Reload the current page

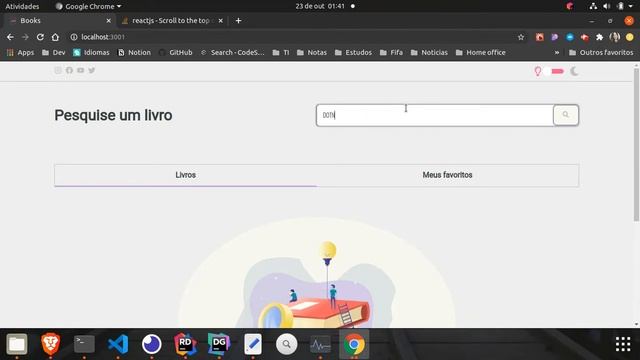pyautogui.click(x=40, y=37)
